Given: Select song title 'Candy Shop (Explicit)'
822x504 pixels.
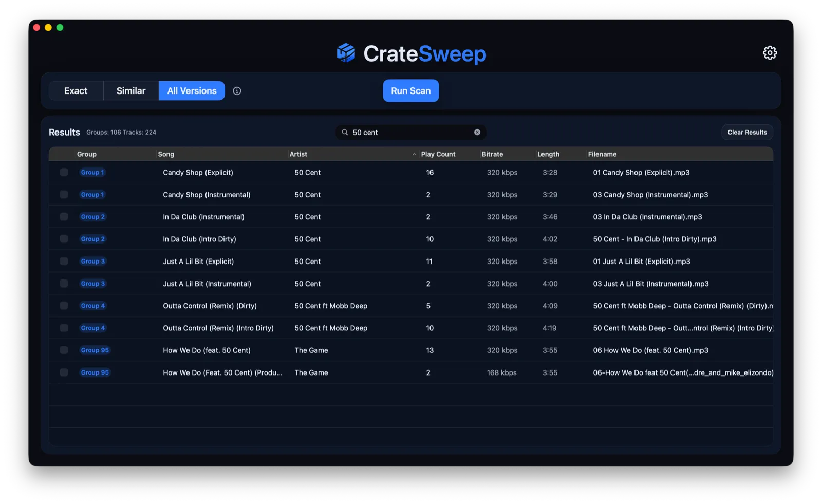Looking at the screenshot, I should 198,172.
